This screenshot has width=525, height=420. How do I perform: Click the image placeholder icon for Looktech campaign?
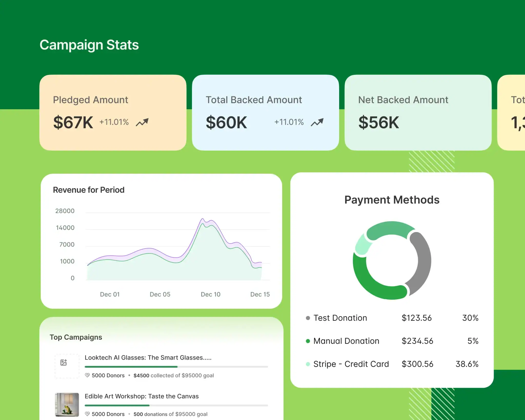point(64,362)
